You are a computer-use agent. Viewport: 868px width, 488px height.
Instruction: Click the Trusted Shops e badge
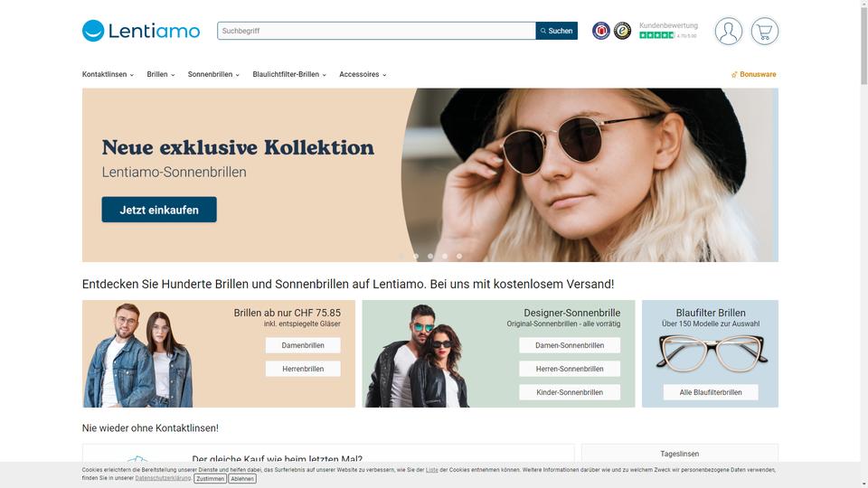(622, 31)
